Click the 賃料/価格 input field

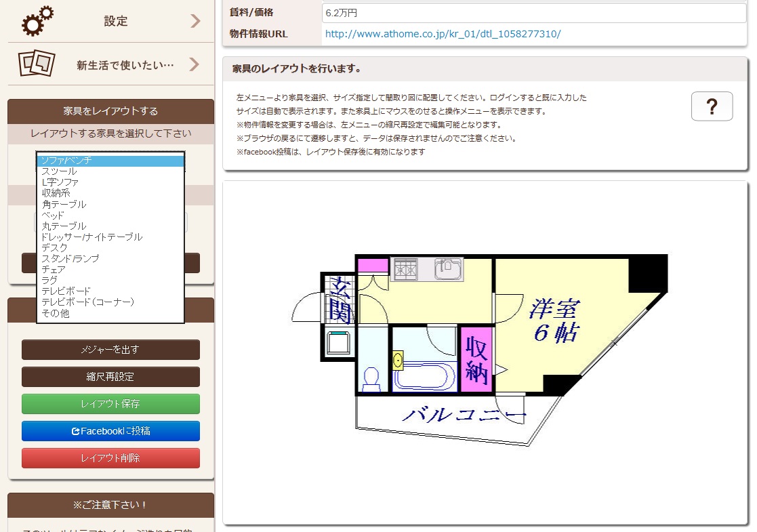533,13
